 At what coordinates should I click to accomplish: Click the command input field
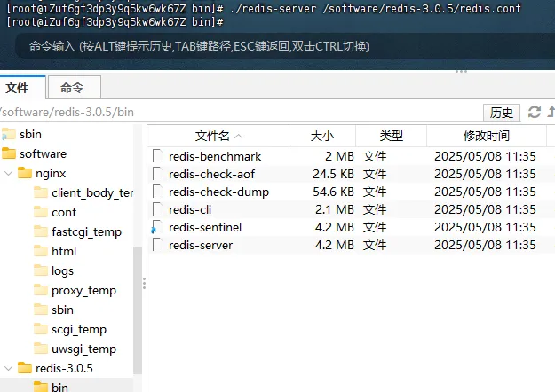click(285, 46)
